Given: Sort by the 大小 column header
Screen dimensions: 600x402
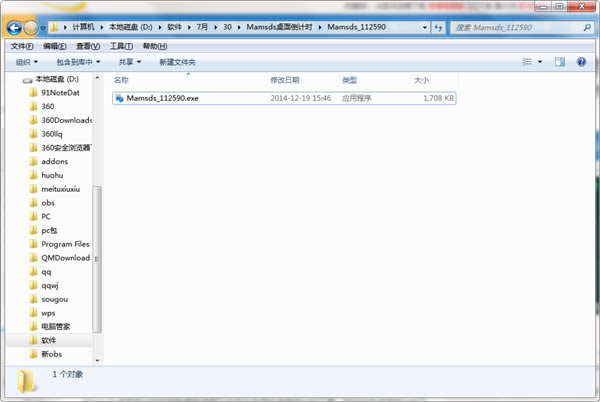Looking at the screenshot, I should point(434,80).
